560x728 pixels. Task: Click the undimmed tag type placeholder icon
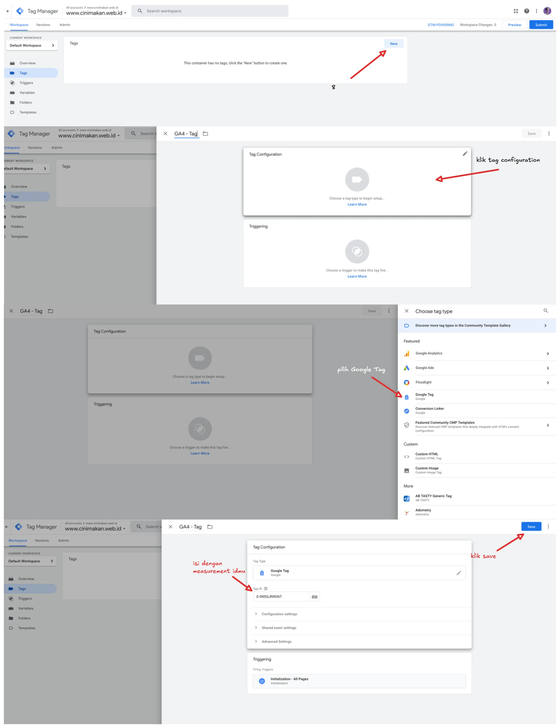357,179
